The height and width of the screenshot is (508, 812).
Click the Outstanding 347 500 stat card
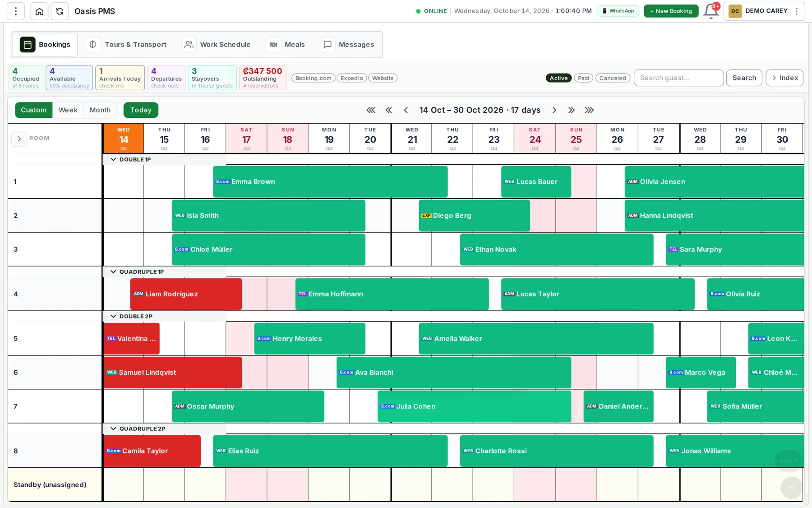coord(263,78)
